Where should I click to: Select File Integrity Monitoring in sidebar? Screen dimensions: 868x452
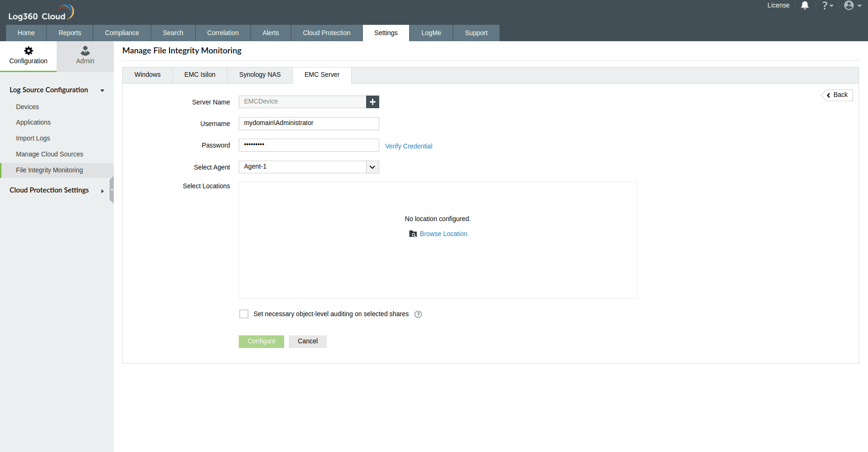point(49,170)
